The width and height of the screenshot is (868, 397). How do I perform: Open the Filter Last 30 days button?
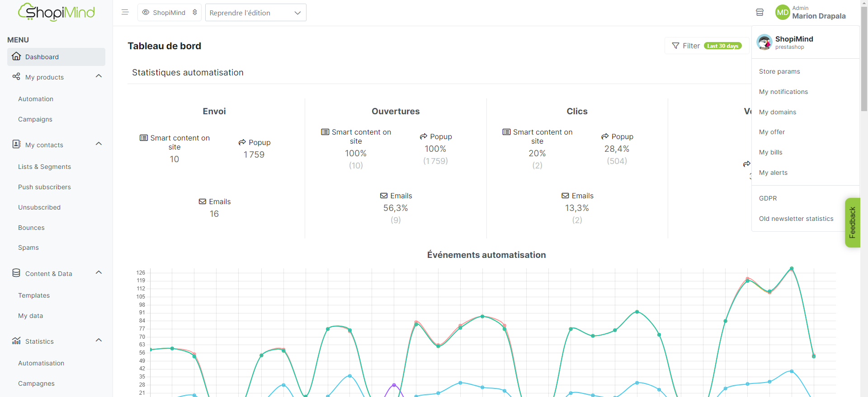pyautogui.click(x=707, y=46)
